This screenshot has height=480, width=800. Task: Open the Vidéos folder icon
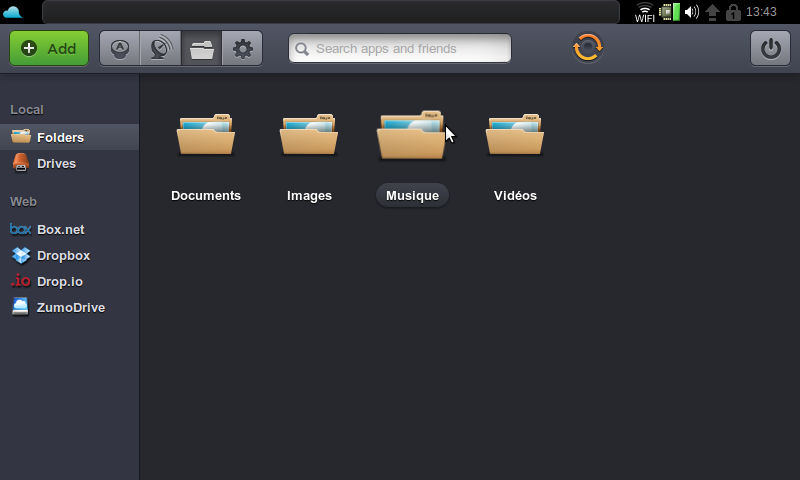(515, 134)
